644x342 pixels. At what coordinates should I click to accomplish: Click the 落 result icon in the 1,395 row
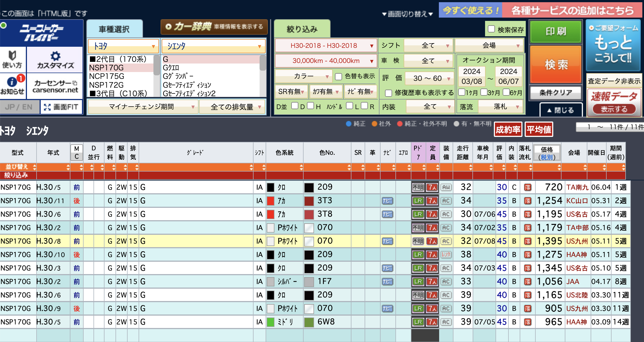(527, 241)
